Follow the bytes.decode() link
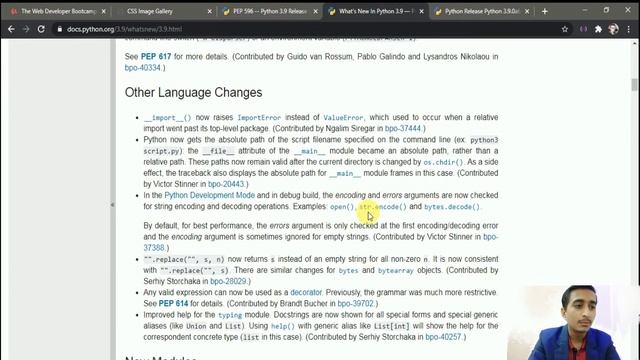The image size is (640, 360). [452, 207]
